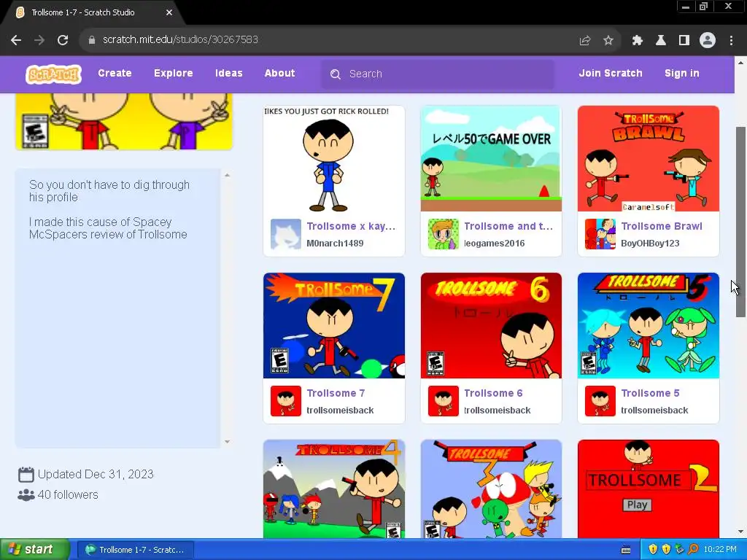Open the Trollsome Brawl thumbnail
The height and width of the screenshot is (560, 747).
(649, 158)
